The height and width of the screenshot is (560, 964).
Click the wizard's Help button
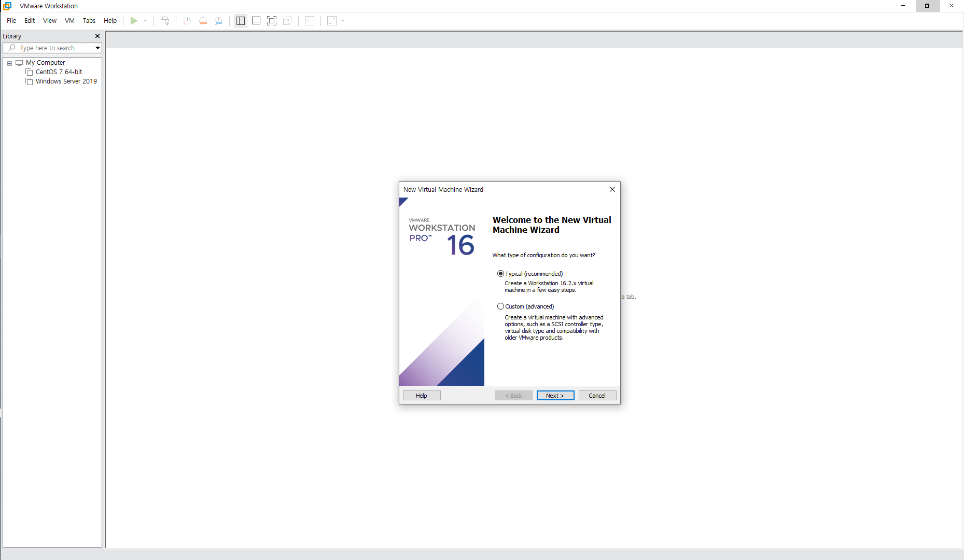point(422,396)
